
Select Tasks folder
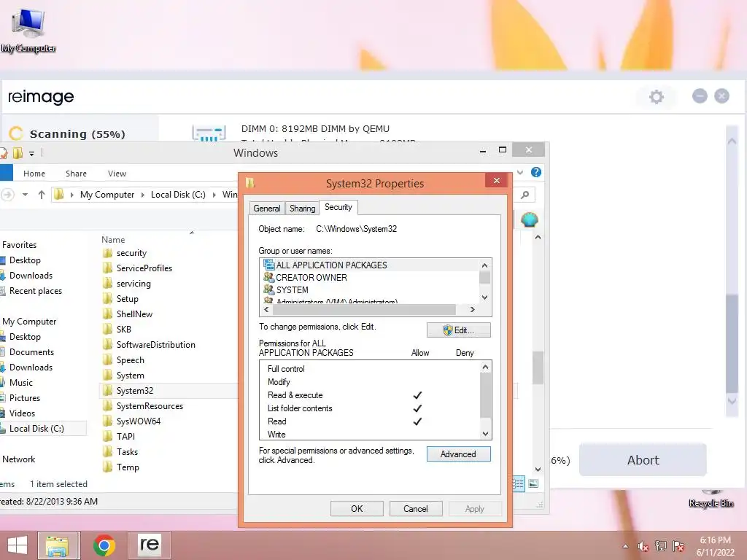[127, 452]
